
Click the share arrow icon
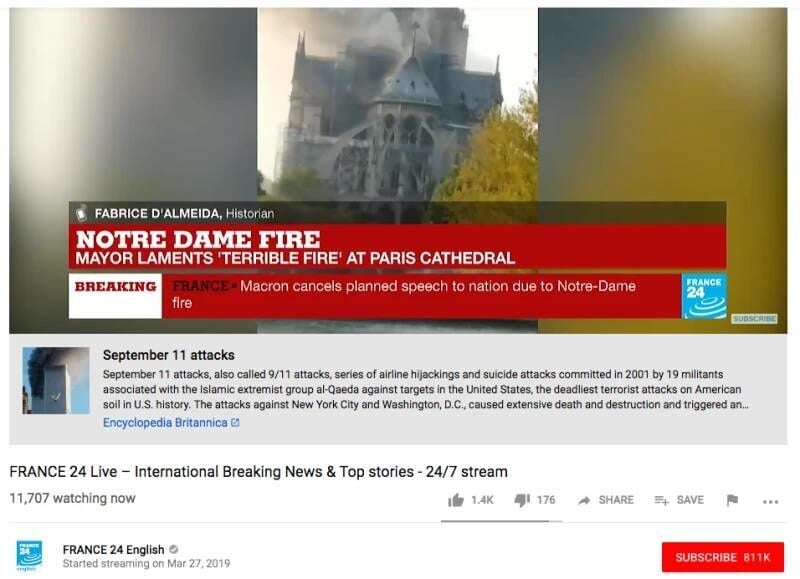(584, 500)
